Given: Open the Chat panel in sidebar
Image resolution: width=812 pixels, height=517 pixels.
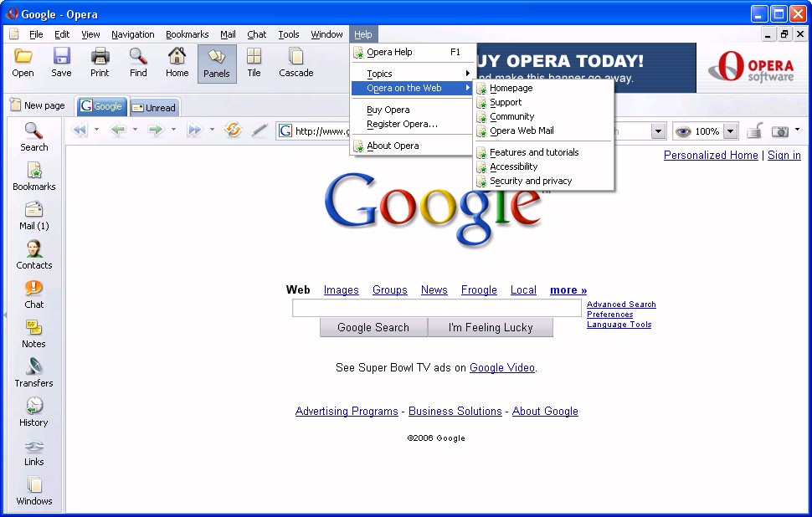Looking at the screenshot, I should pos(33,294).
